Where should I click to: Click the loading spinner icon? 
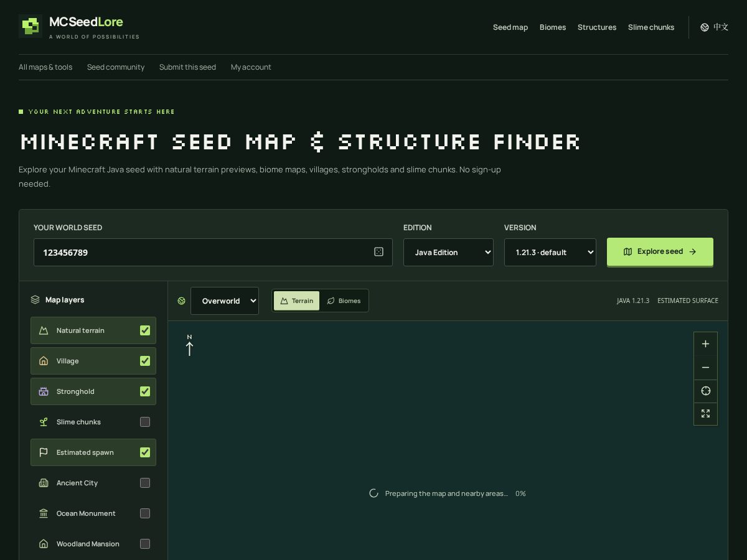click(374, 493)
